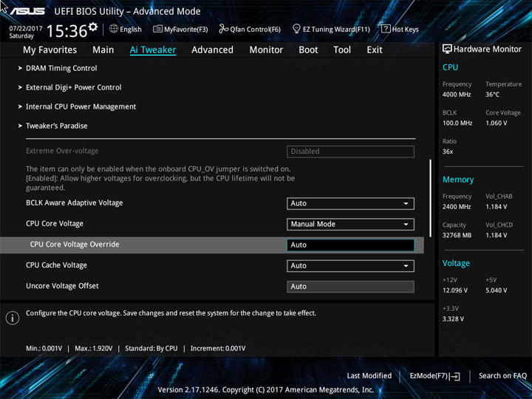
Task: Click the Version 2.17.1246 copyright text
Action: [x=266, y=390]
